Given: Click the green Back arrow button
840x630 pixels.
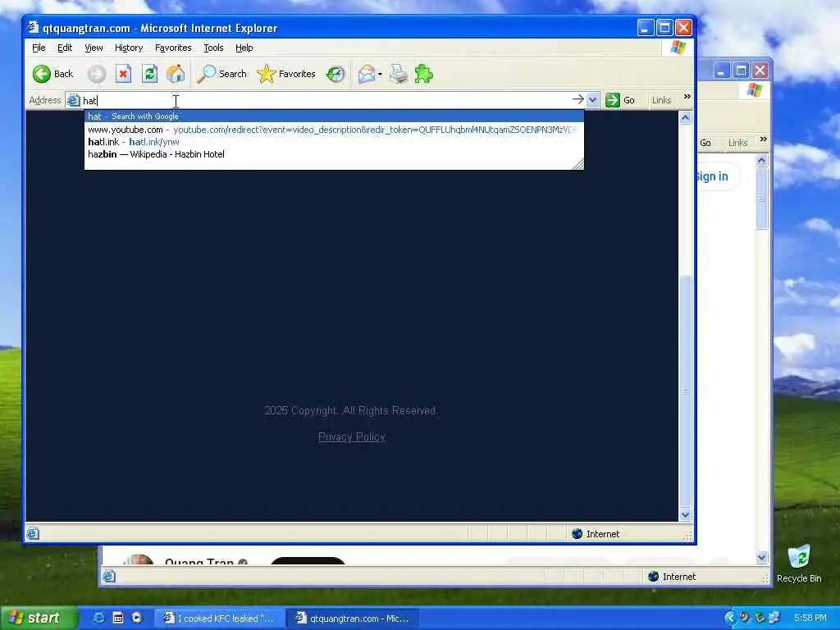Looking at the screenshot, I should point(42,74).
